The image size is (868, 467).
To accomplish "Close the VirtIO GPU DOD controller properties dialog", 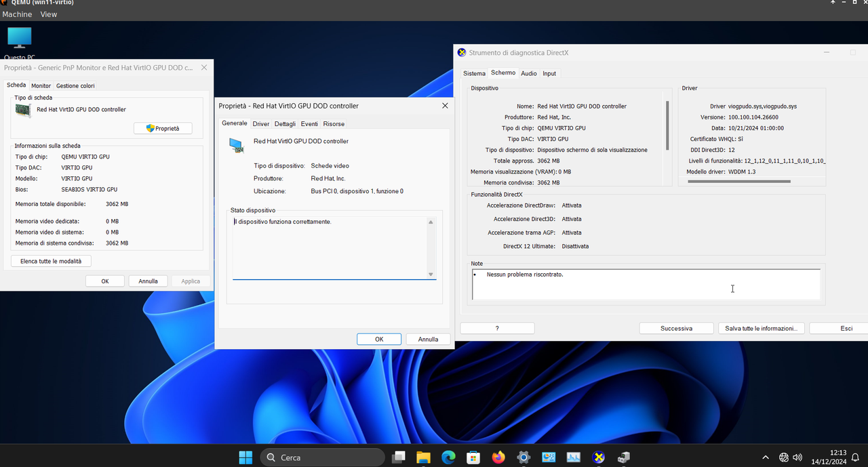I will 445,106.
